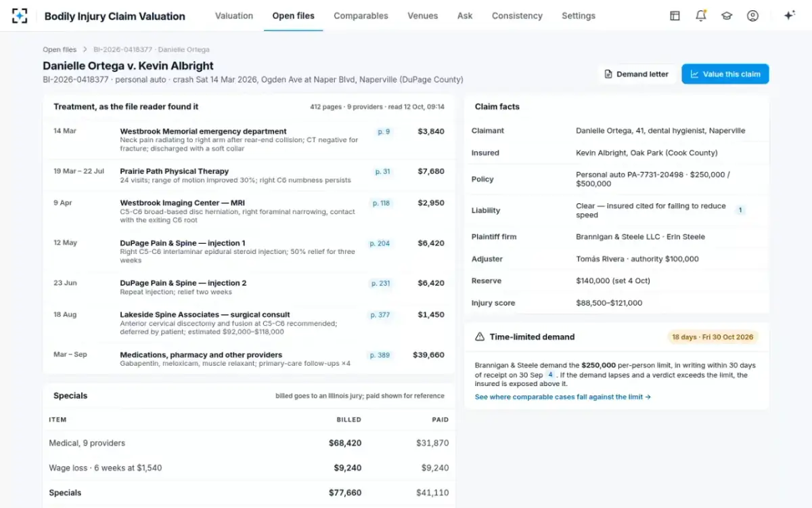Switch to the Valuation tab
This screenshot has width=812, height=508.
pyautogui.click(x=234, y=16)
